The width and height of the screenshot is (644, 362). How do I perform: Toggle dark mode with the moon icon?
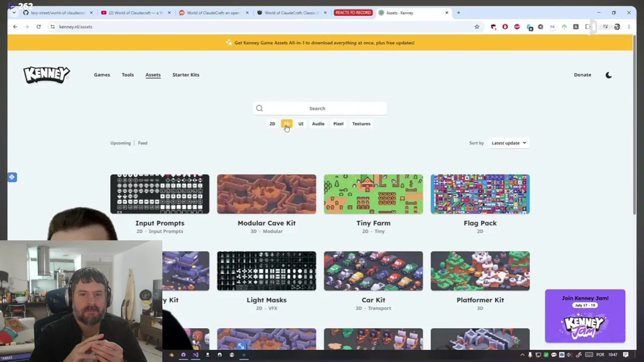608,75
